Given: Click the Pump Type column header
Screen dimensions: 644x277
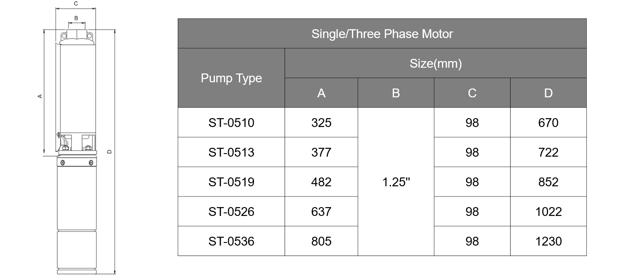Looking at the screenshot, I should point(231,78).
